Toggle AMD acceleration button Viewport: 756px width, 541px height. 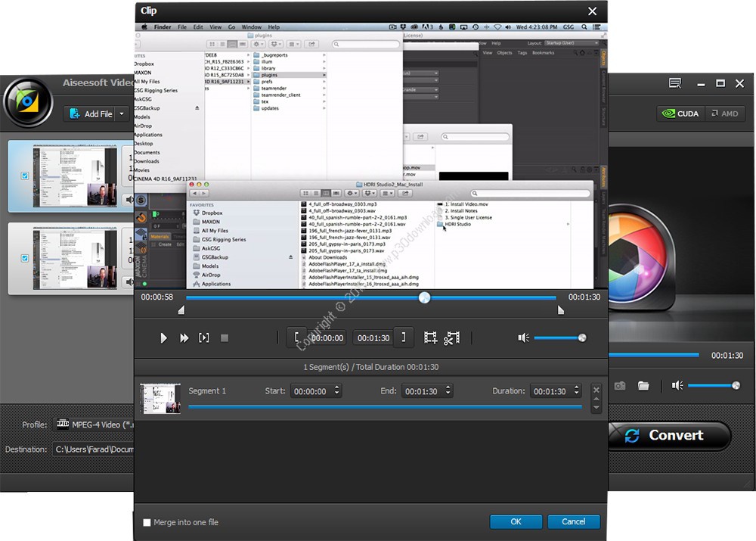(725, 114)
